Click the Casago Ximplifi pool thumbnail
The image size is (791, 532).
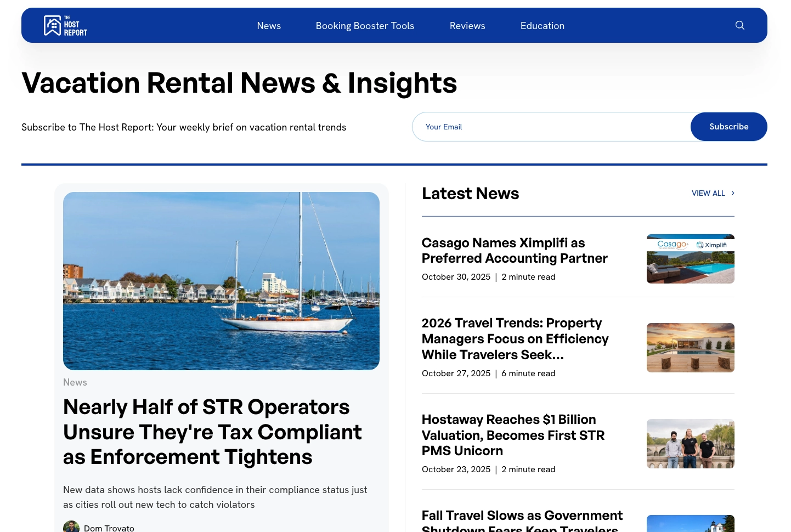pyautogui.click(x=690, y=258)
